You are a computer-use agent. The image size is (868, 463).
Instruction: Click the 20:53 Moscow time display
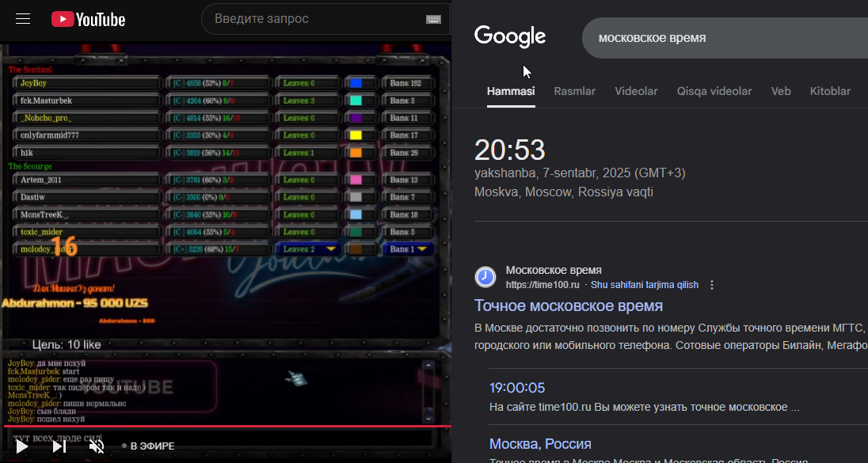coord(510,150)
